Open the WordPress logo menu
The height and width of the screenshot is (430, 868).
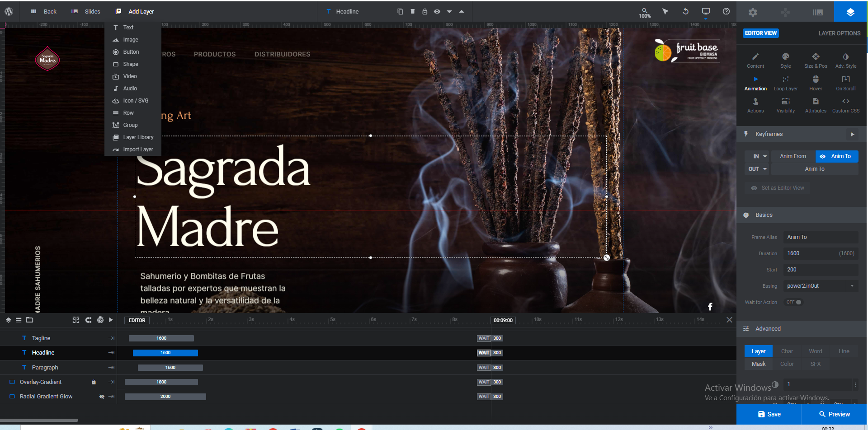tap(9, 11)
